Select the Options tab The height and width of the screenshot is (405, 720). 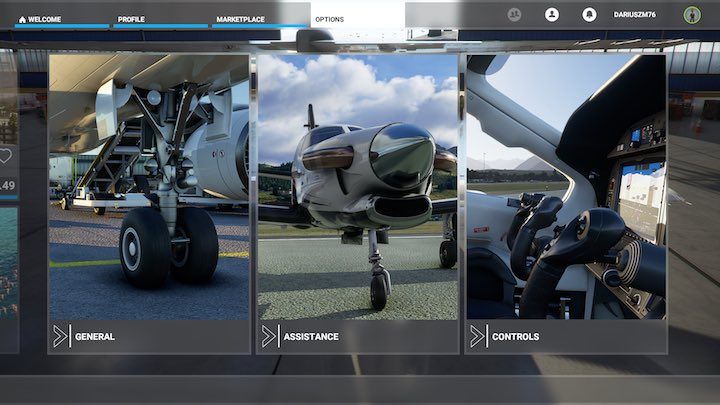pos(330,19)
